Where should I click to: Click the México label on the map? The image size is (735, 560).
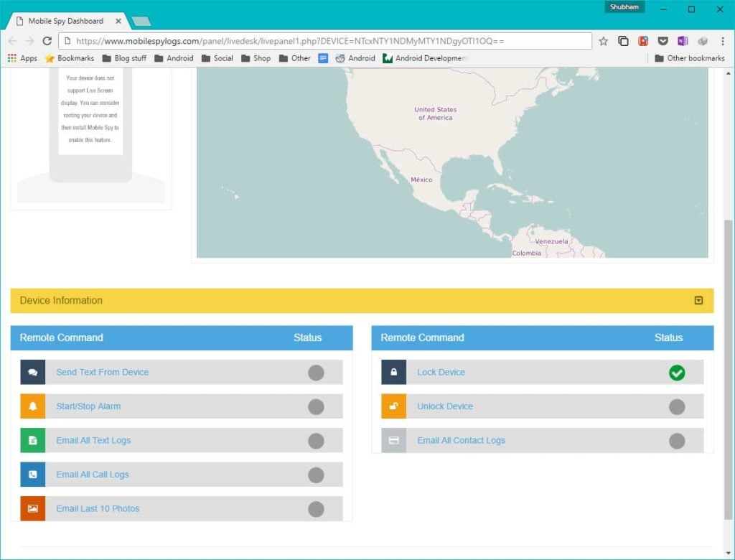[x=421, y=179]
